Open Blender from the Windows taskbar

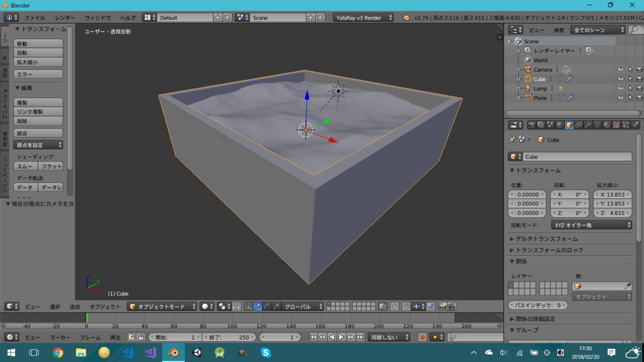point(174,352)
